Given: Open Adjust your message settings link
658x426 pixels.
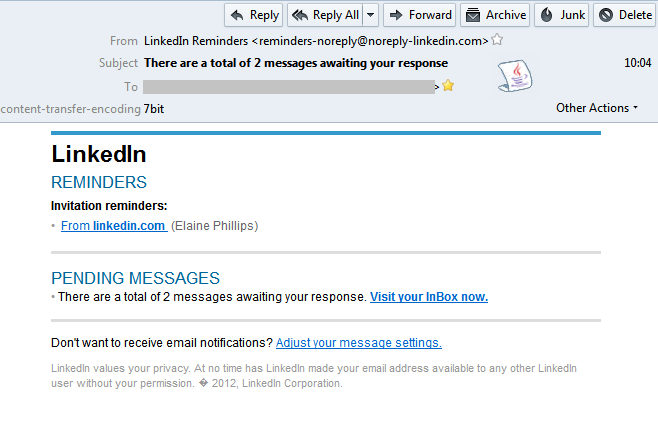Looking at the screenshot, I should tap(359, 343).
